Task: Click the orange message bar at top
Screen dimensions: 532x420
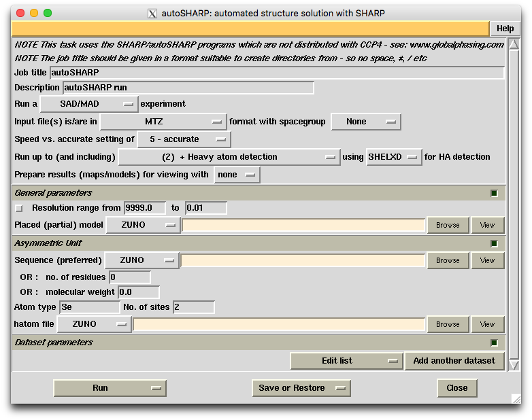Action: 250,29
